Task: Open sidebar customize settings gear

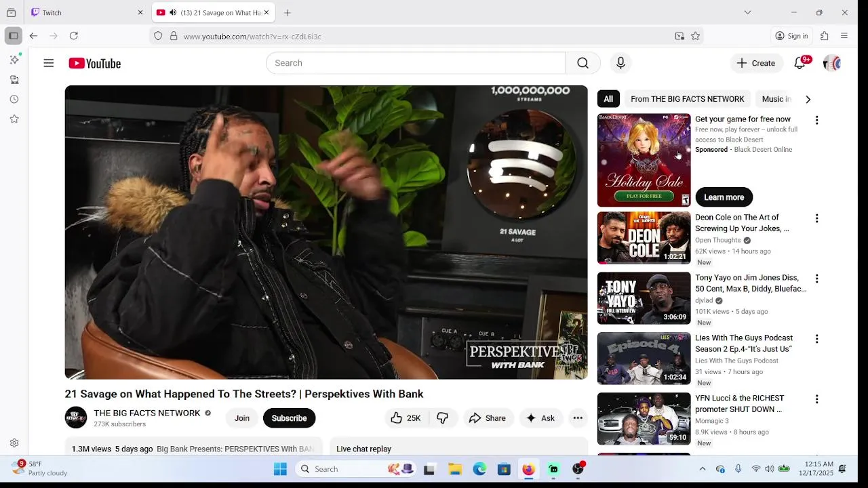Action: [14, 443]
